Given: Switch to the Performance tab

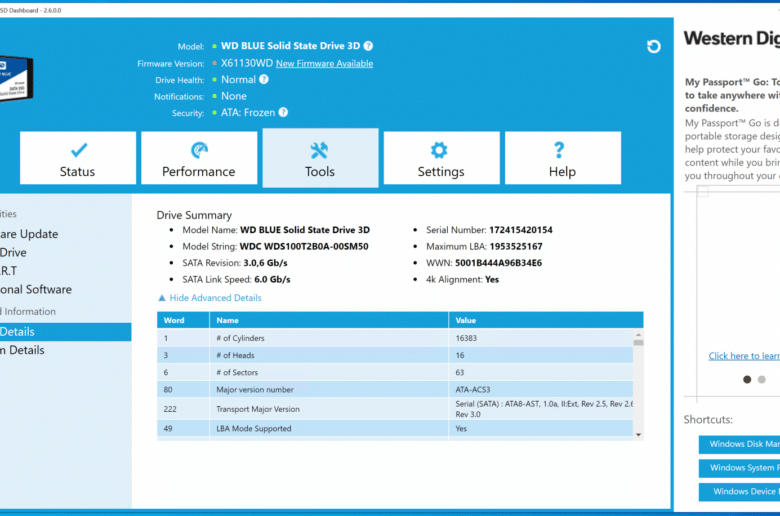Looking at the screenshot, I should [199, 158].
